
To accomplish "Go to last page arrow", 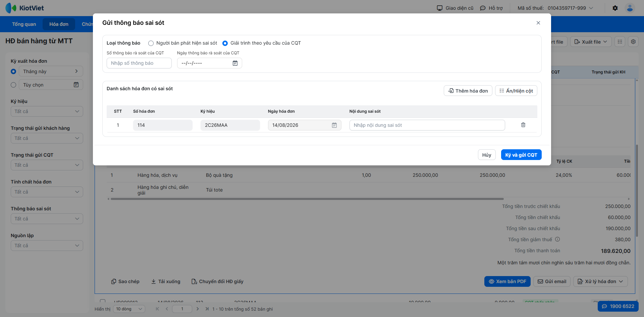I will [x=207, y=309].
